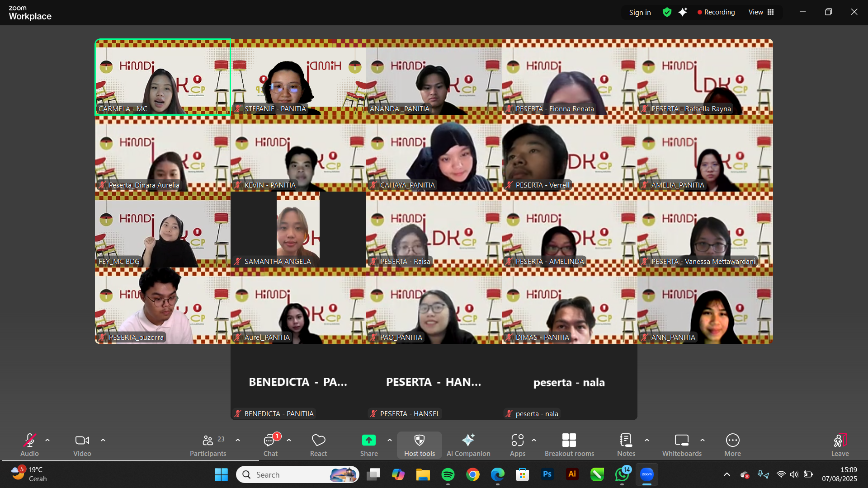The height and width of the screenshot is (488, 868).
Task: Open the Windows Start menu
Action: point(221,474)
